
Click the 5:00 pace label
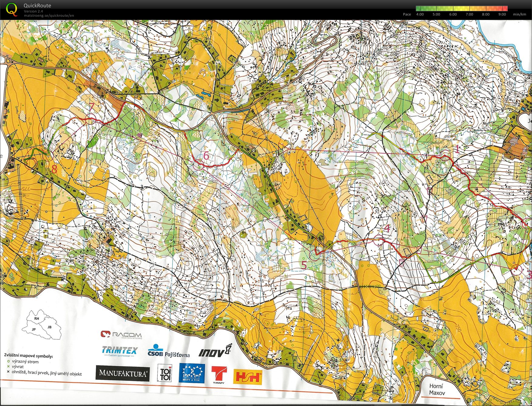click(436, 14)
